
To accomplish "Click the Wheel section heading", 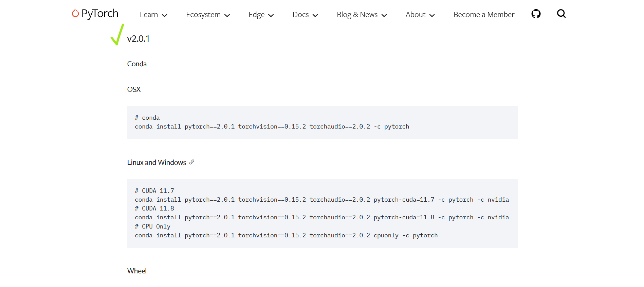I will (x=137, y=271).
